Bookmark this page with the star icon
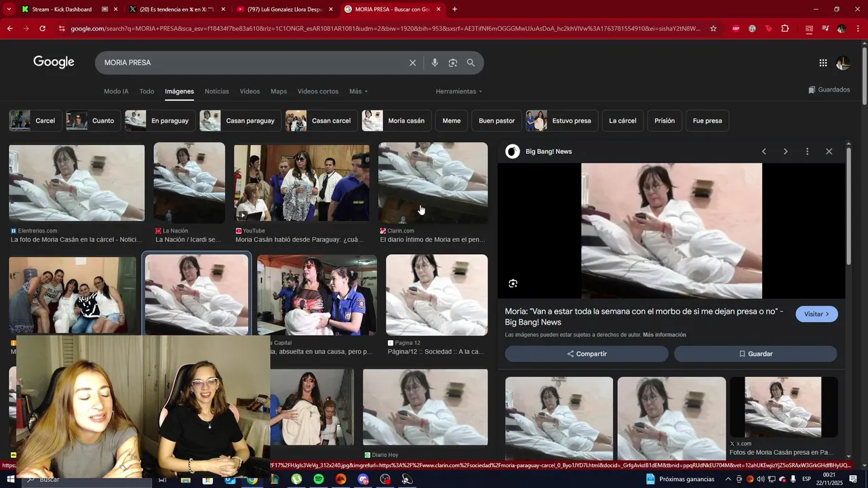 [x=713, y=28]
